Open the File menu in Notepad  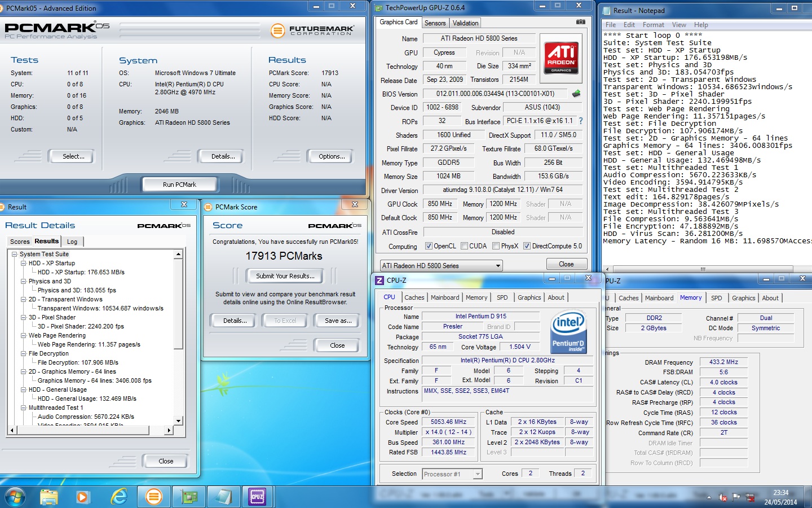(611, 25)
